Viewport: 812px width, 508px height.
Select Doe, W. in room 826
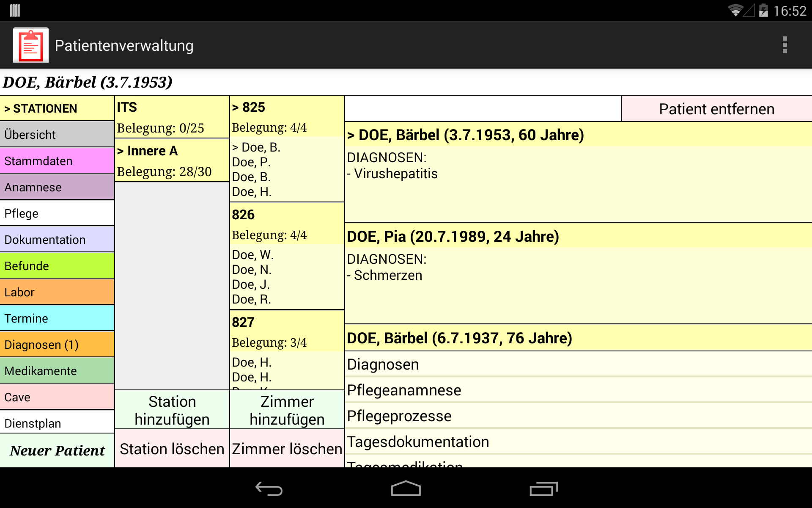coord(253,255)
